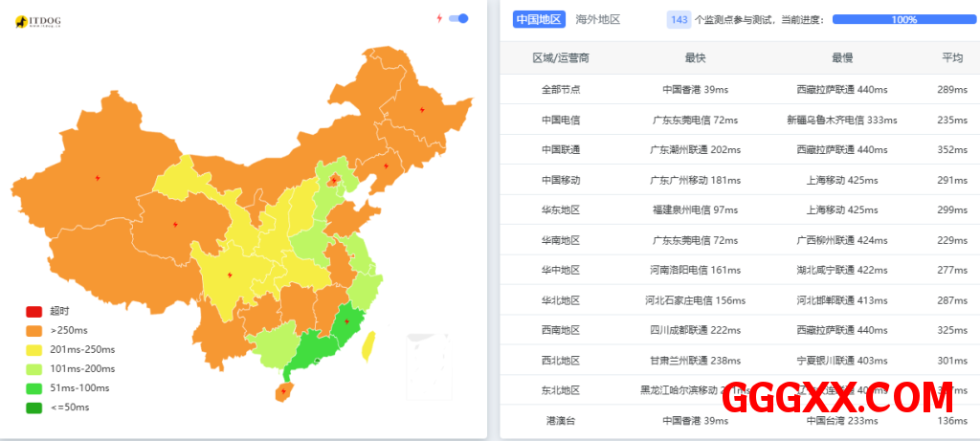Image resolution: width=980 pixels, height=441 pixels.
Task: Click the lightning marker on Beijing
Action: 333,180
